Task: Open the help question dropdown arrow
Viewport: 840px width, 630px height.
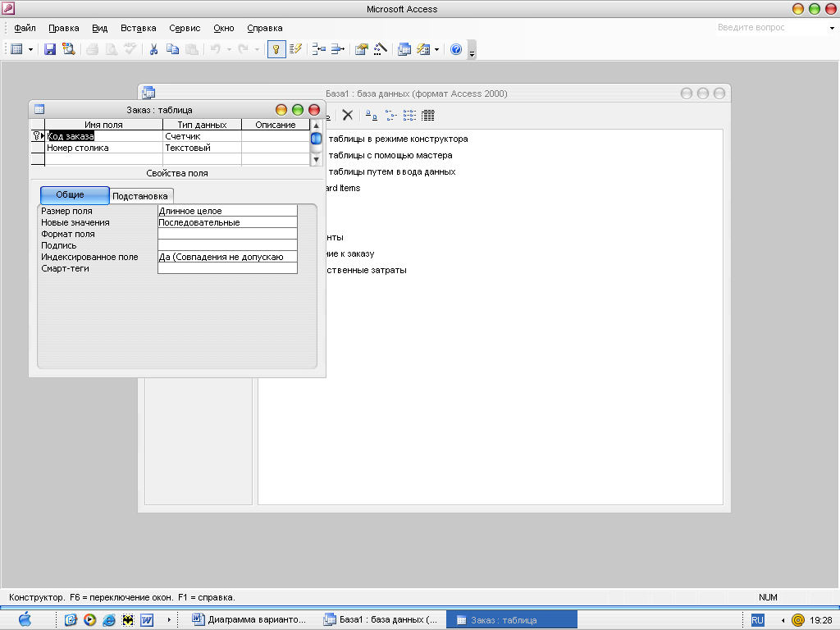Action: point(832,28)
